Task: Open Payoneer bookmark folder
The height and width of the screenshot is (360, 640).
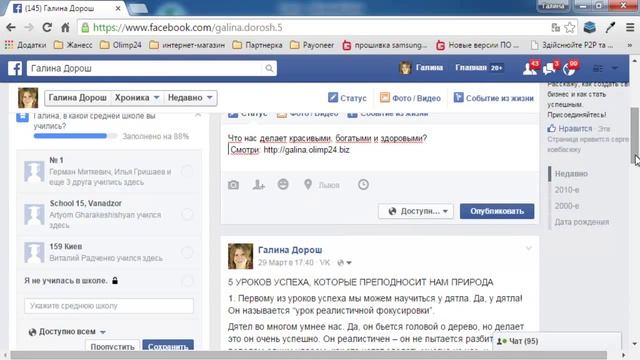Action: (312, 45)
